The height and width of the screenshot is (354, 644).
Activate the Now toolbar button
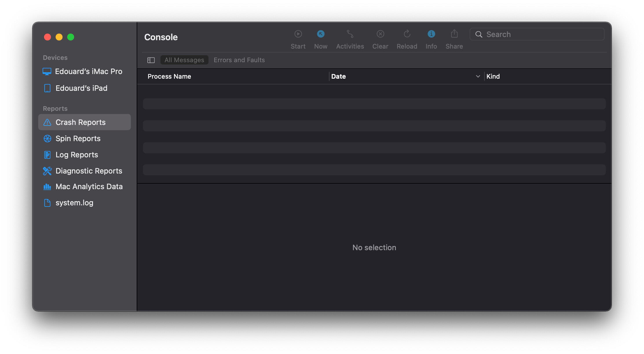pos(321,34)
